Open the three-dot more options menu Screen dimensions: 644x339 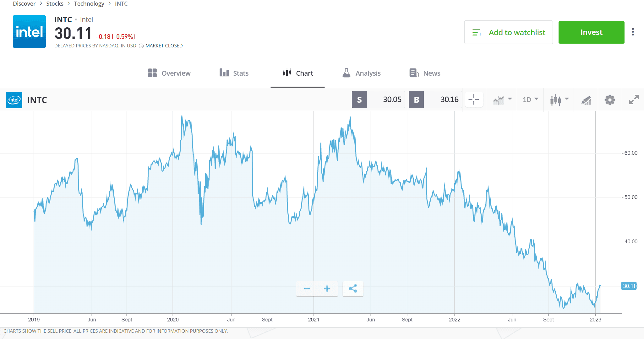(x=633, y=32)
